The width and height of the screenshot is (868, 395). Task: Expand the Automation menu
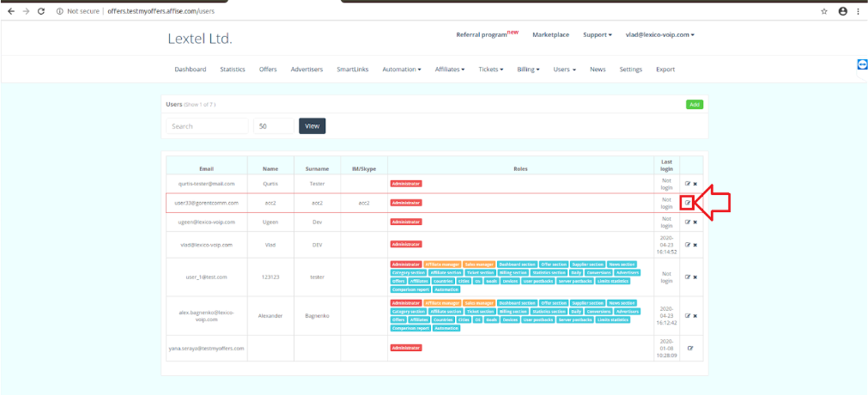click(402, 70)
